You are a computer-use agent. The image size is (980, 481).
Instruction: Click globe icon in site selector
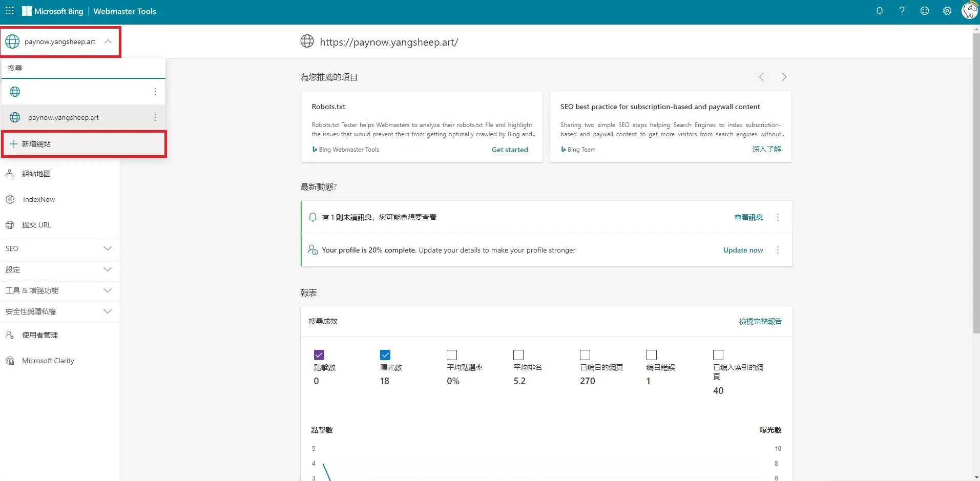12,41
